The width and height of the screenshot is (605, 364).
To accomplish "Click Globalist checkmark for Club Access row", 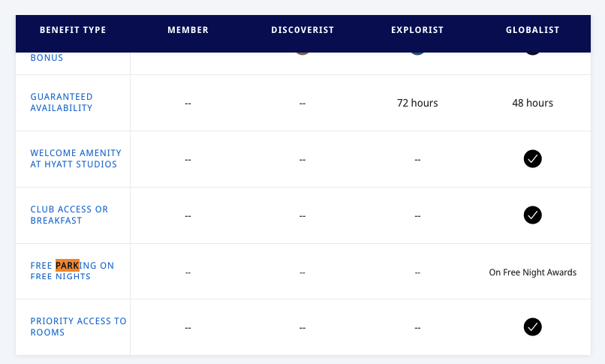I will [532, 215].
